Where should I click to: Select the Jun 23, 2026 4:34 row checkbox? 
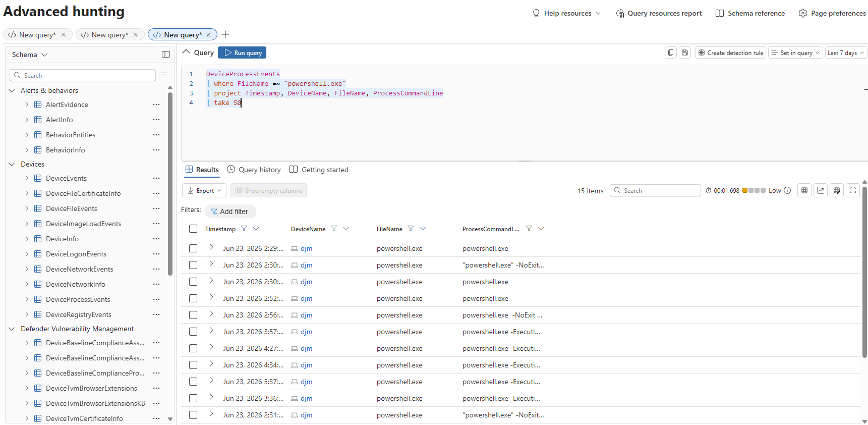tap(193, 365)
